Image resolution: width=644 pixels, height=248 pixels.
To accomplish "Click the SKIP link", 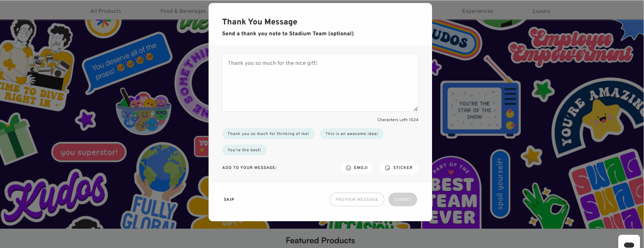I will (x=229, y=199).
